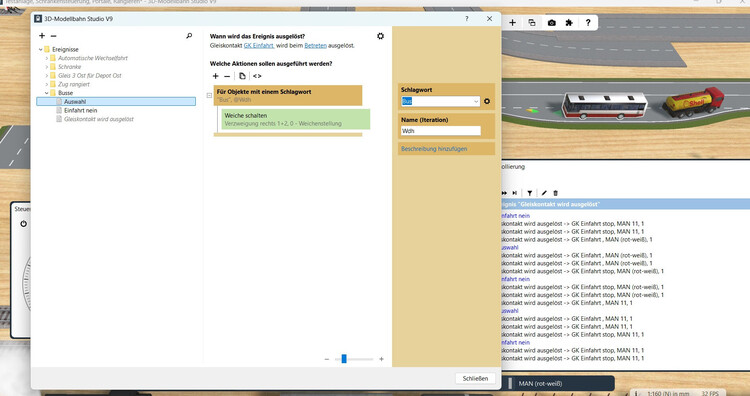Open event trigger settings gear
The width and height of the screenshot is (750, 396).
380,36
